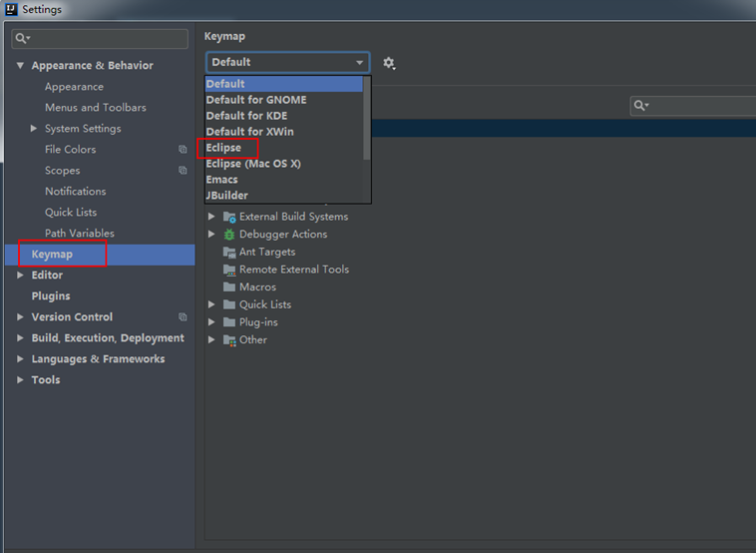Click project-level icon beside Version Control
This screenshot has height=553, width=756.
(x=183, y=316)
